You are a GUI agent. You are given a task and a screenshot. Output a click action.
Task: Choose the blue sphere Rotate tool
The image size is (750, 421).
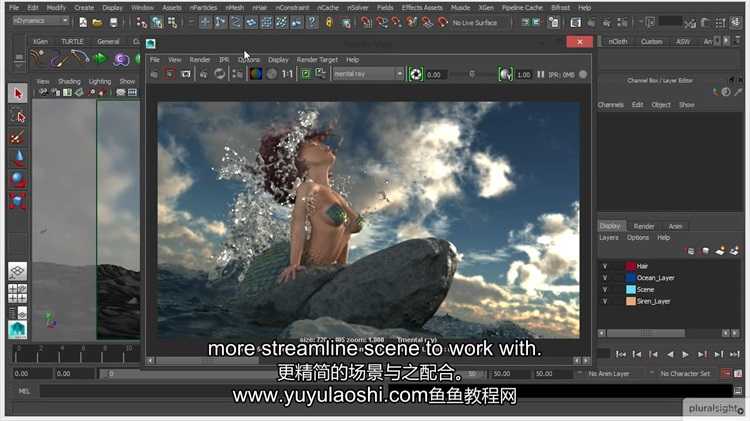point(18,179)
